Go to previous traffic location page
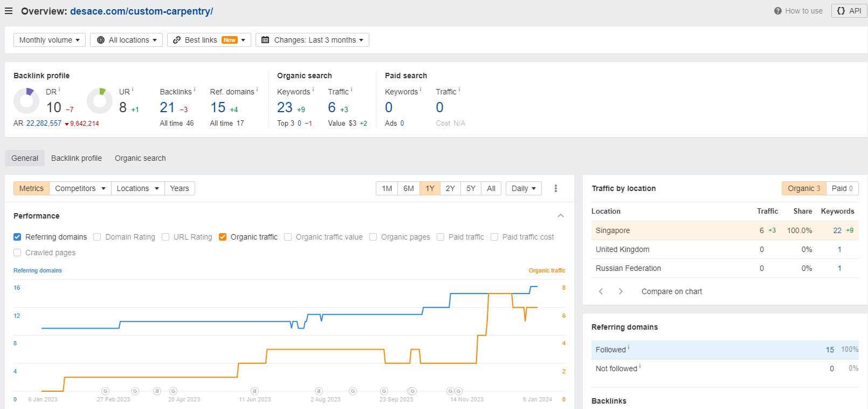 pyautogui.click(x=601, y=291)
